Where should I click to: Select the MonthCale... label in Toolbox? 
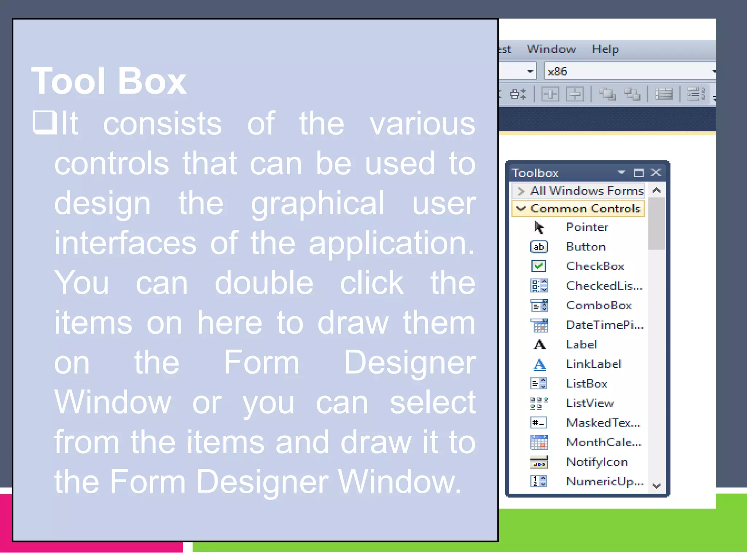(x=604, y=443)
